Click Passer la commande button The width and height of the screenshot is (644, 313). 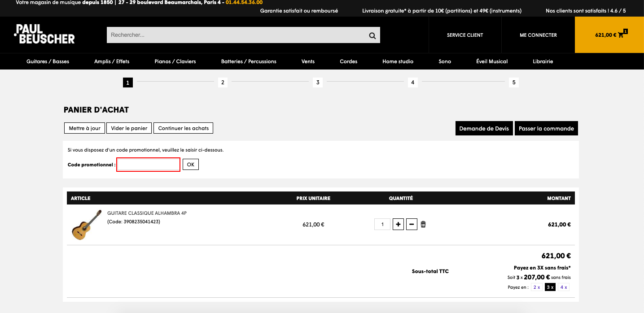tap(546, 128)
